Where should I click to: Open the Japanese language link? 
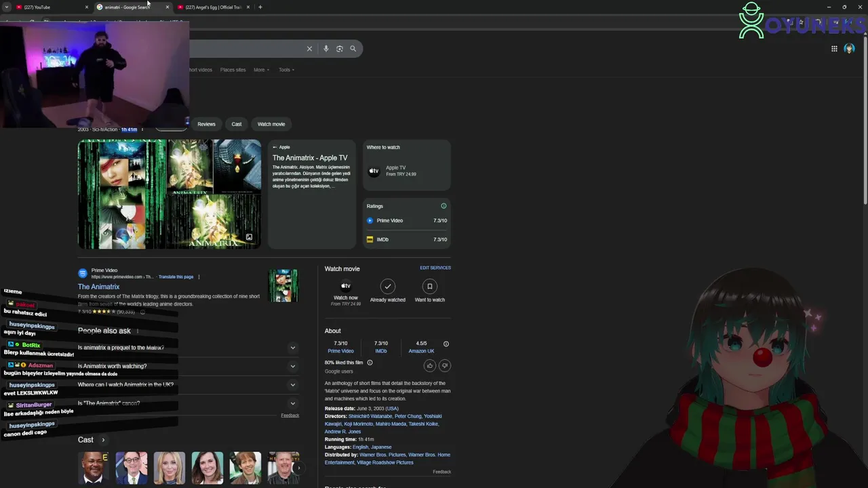381,447
